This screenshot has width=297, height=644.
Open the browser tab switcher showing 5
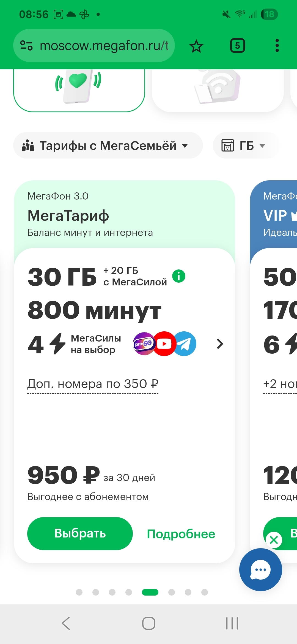click(237, 46)
